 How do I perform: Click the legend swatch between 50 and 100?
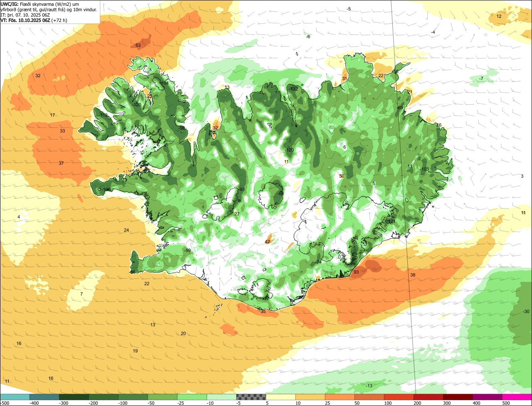point(369,397)
